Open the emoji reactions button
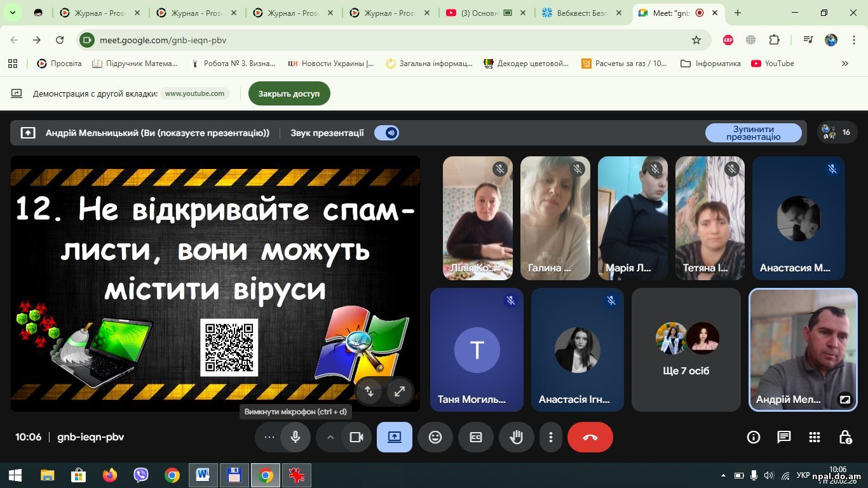The width and height of the screenshot is (868, 488). tap(435, 437)
